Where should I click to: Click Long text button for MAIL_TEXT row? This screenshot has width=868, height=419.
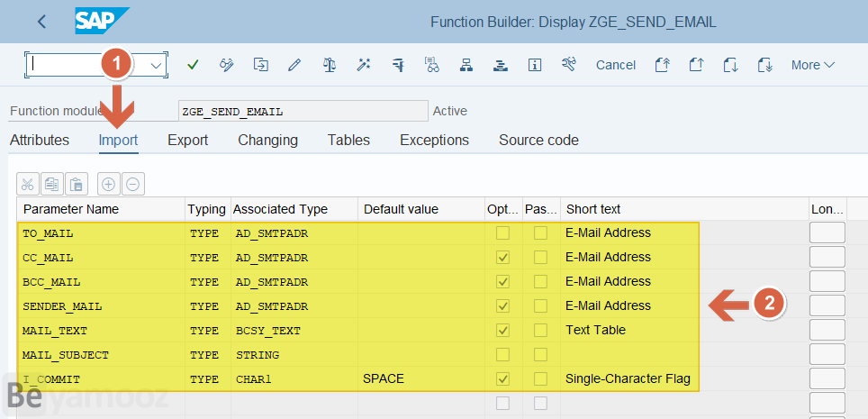point(827,330)
